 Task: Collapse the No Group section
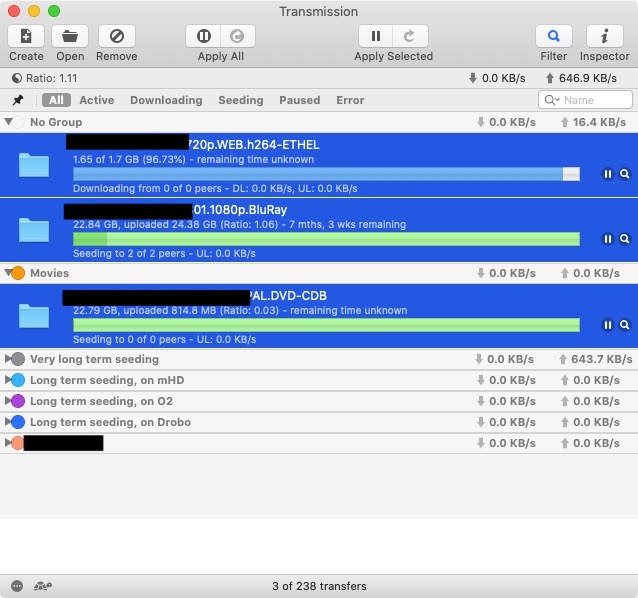(x=8, y=121)
